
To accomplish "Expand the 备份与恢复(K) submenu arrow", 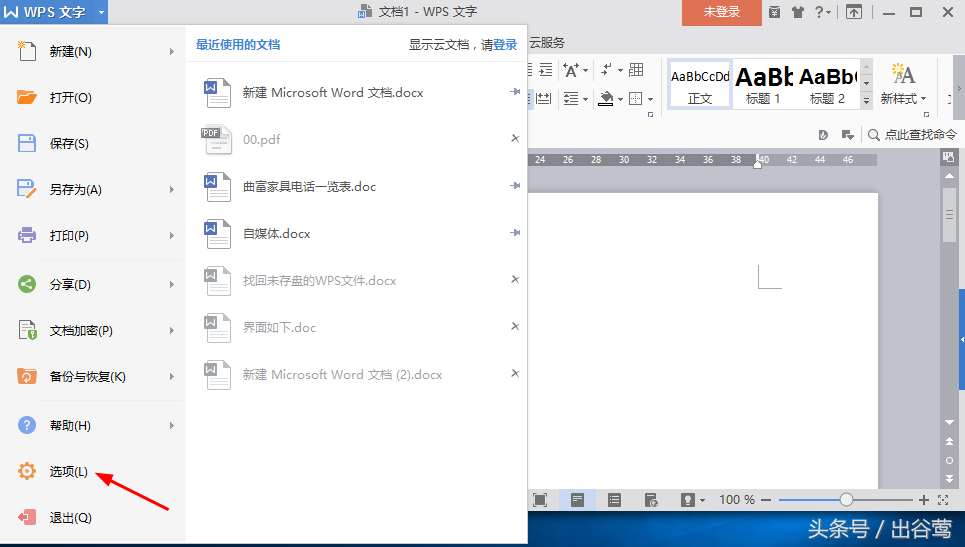I will 172,377.
